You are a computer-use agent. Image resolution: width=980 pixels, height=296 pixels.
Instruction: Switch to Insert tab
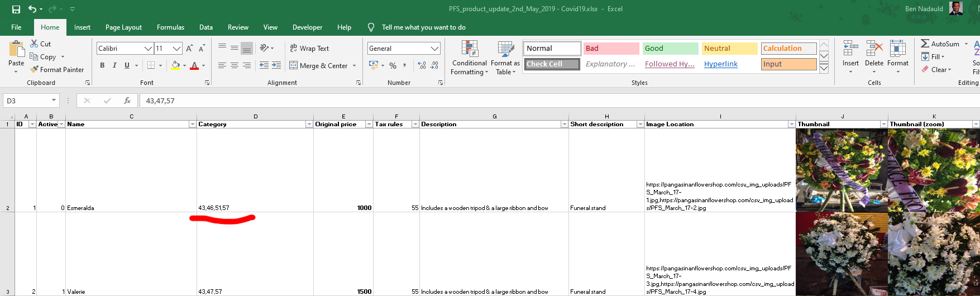click(82, 27)
